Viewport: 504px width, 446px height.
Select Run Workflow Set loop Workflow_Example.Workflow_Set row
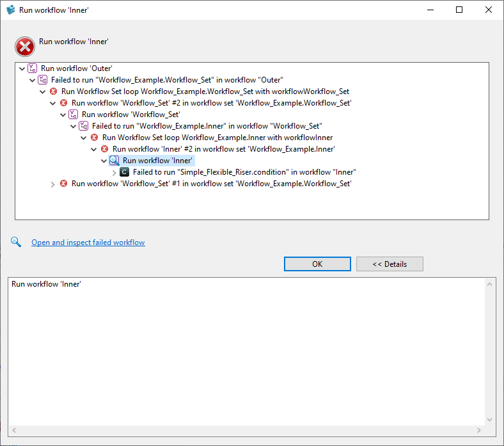(x=205, y=92)
